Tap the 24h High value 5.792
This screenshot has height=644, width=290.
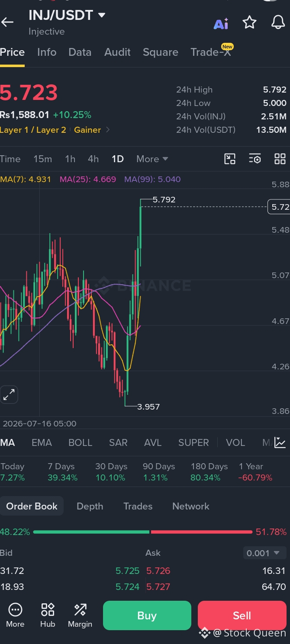click(x=275, y=90)
